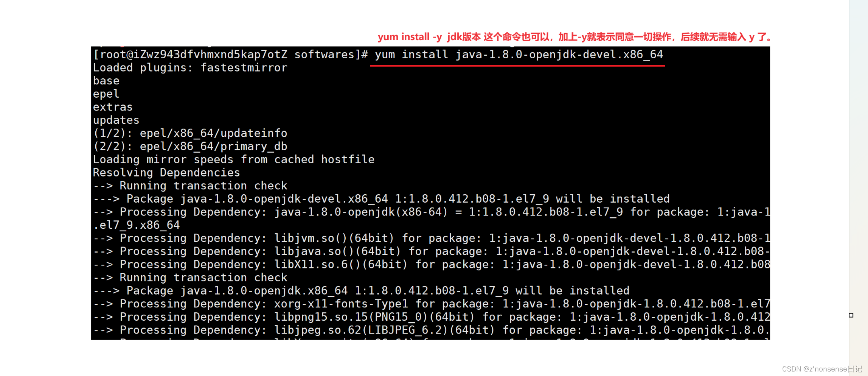Click the shell prompt root@iZwz943dfvhmxnd5kap7otZ
868x376 pixels.
coord(190,55)
